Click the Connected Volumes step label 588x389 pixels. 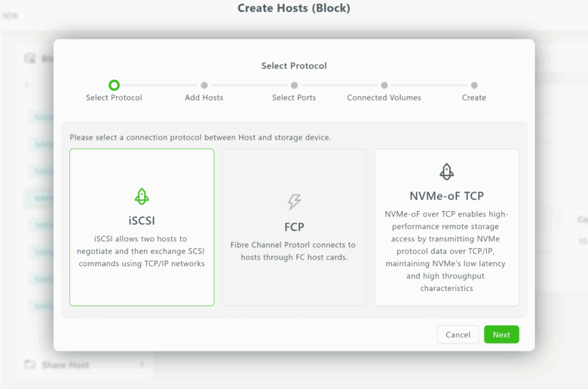tap(384, 98)
